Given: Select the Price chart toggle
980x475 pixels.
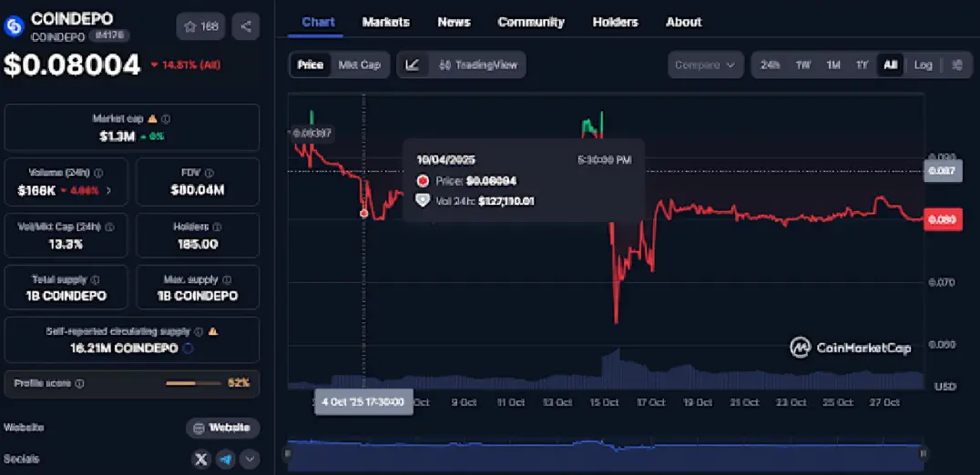Looking at the screenshot, I should click(310, 65).
